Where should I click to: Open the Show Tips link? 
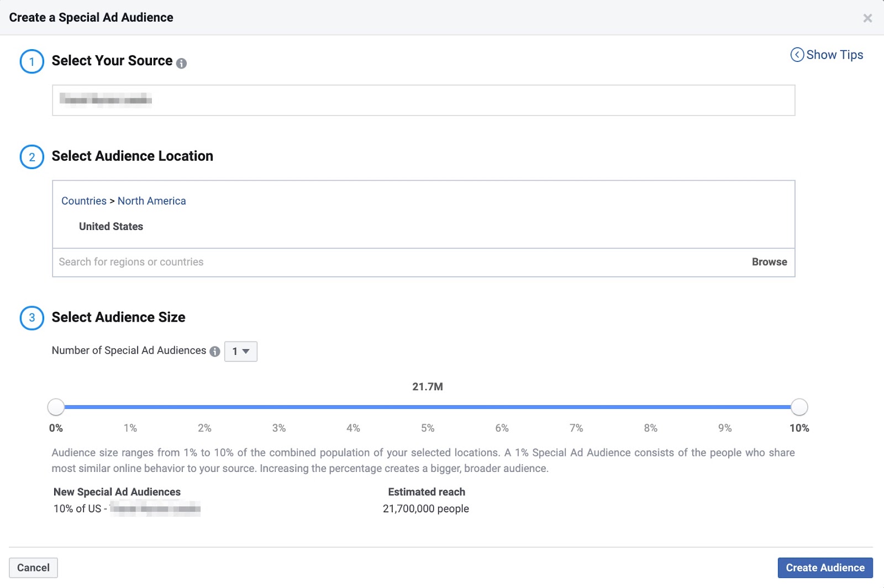coord(834,55)
